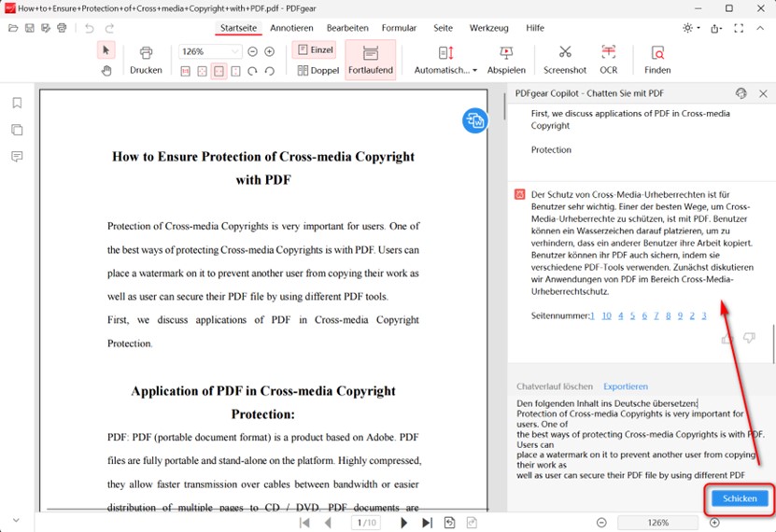Image resolution: width=776 pixels, height=532 pixels.
Task: Go to last page
Action: click(x=427, y=523)
